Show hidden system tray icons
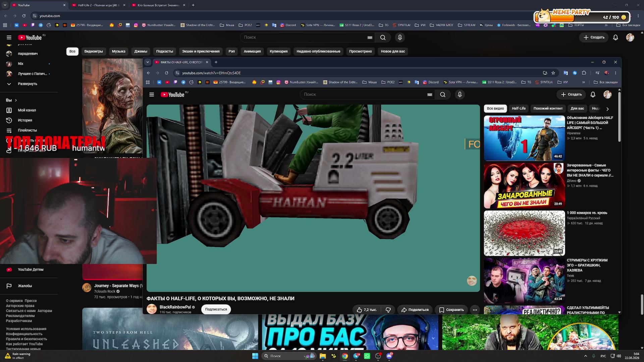 [586, 356]
